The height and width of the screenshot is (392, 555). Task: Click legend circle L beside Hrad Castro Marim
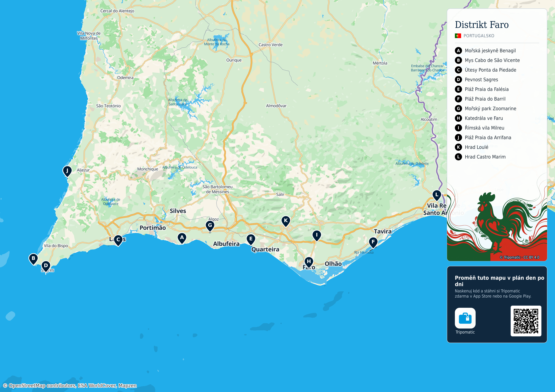pyautogui.click(x=458, y=157)
